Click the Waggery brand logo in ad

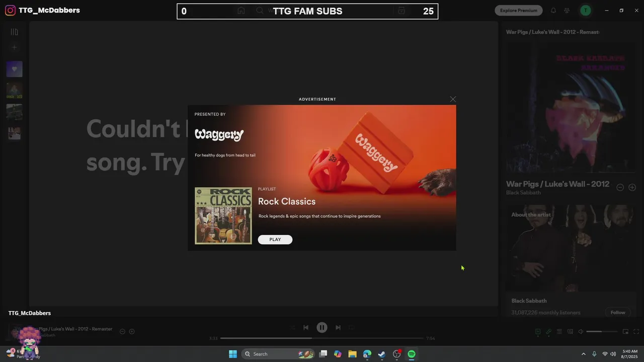tap(219, 135)
